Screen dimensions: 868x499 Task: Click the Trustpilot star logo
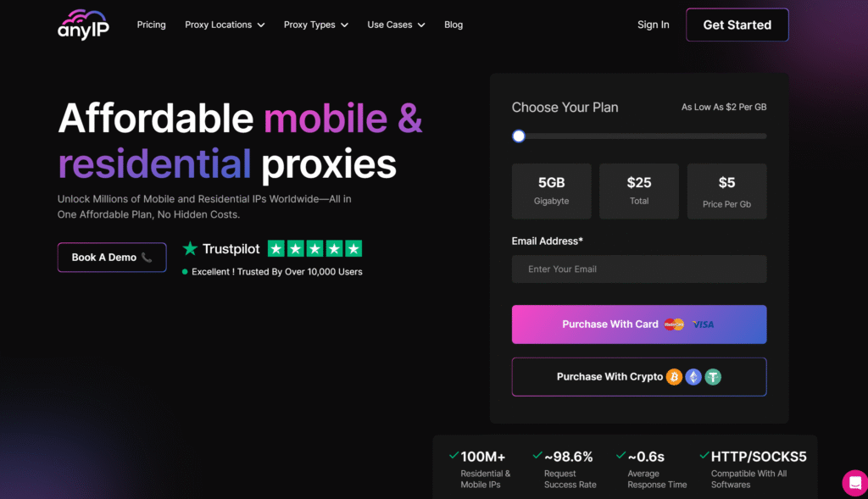pos(191,249)
